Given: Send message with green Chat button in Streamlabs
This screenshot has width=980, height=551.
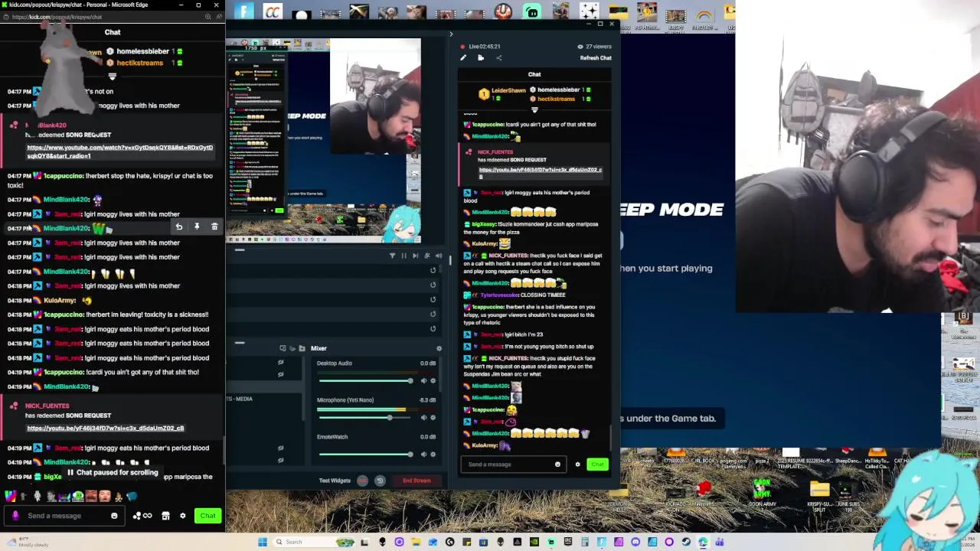Looking at the screenshot, I should 597,465.
